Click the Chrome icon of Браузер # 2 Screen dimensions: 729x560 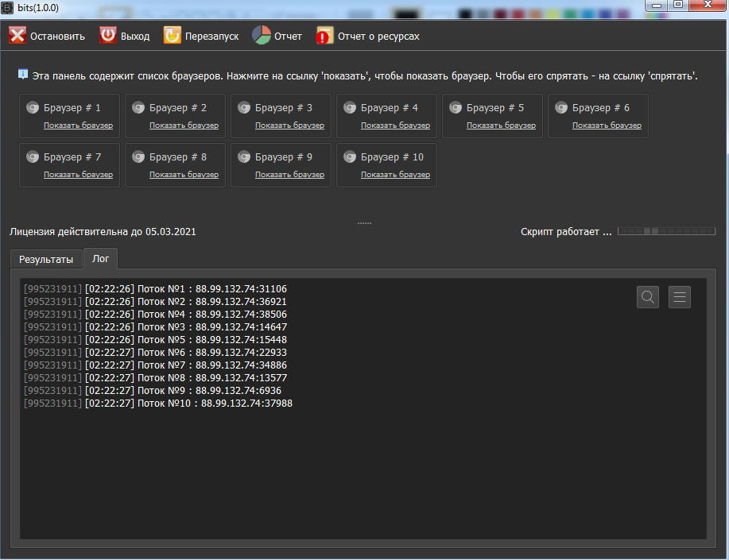[x=138, y=108]
